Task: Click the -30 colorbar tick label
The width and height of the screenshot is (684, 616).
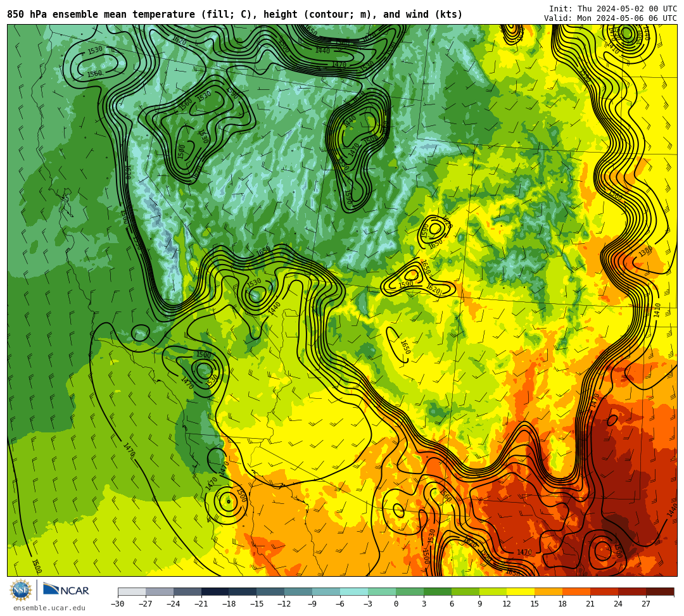Action: pos(118,604)
